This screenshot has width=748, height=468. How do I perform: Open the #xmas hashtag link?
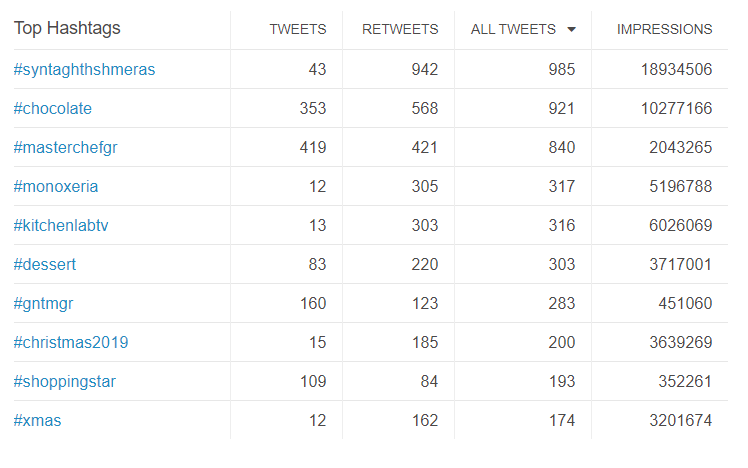click(38, 421)
